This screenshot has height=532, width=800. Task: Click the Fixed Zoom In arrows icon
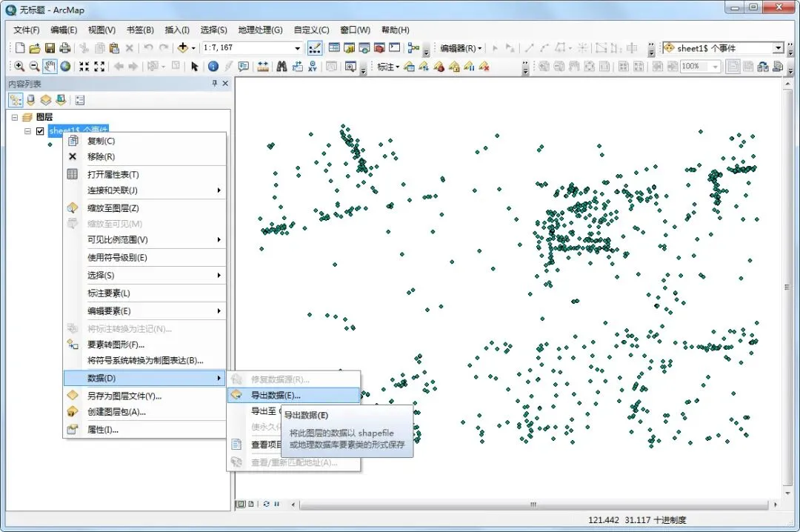[84, 67]
